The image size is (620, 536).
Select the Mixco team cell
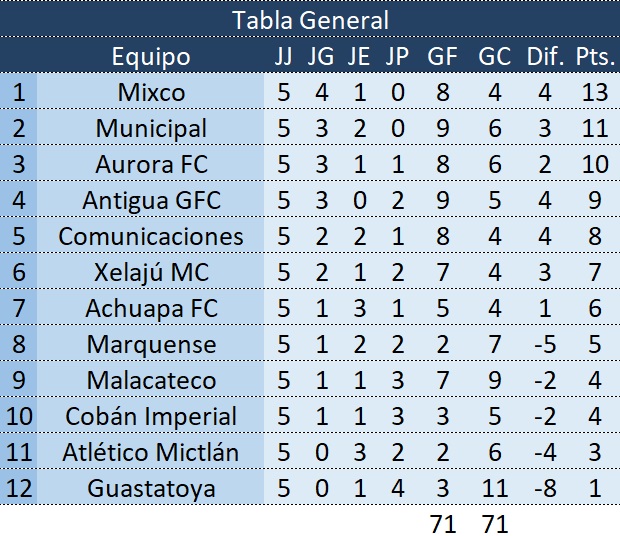click(151, 92)
